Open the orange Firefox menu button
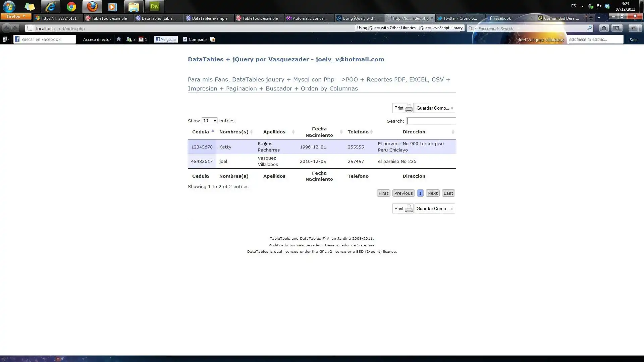This screenshot has width=644, height=362. pyautogui.click(x=16, y=16)
